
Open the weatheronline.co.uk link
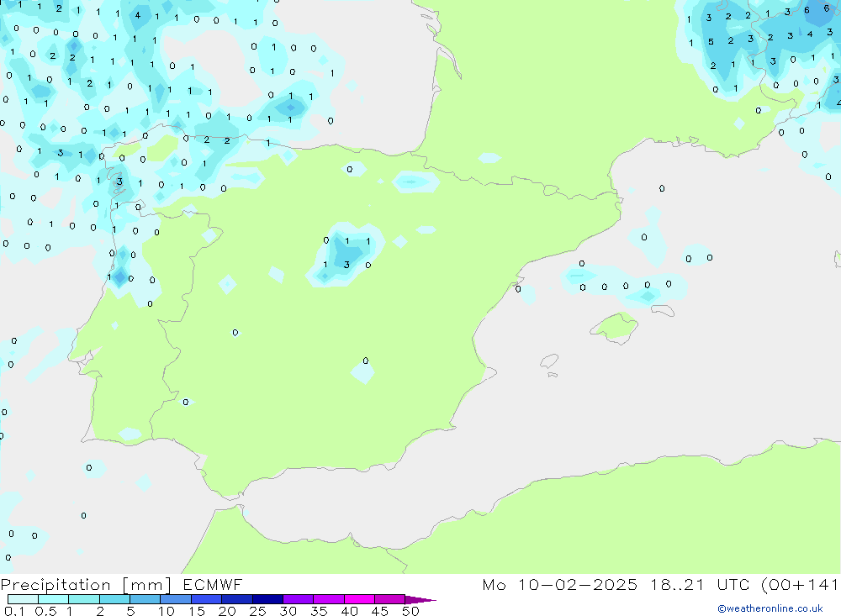coord(770,608)
